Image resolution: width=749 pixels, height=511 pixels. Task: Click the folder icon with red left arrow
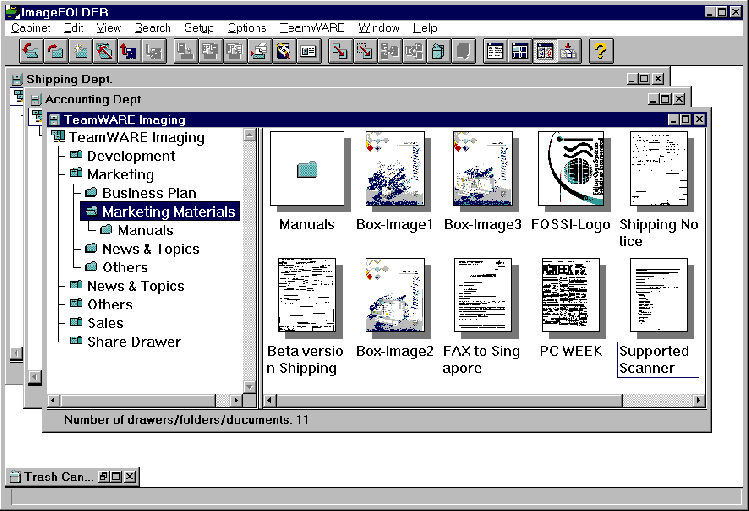click(31, 51)
